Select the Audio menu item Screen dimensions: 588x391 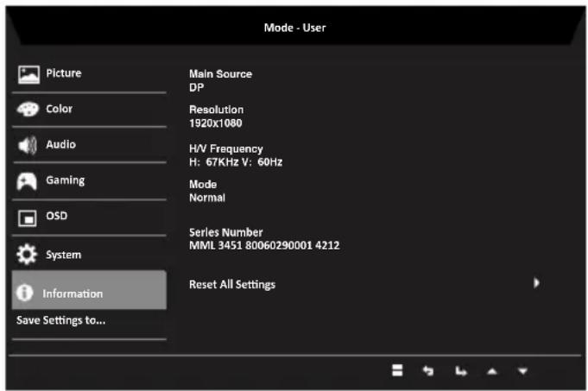[x=89, y=145]
